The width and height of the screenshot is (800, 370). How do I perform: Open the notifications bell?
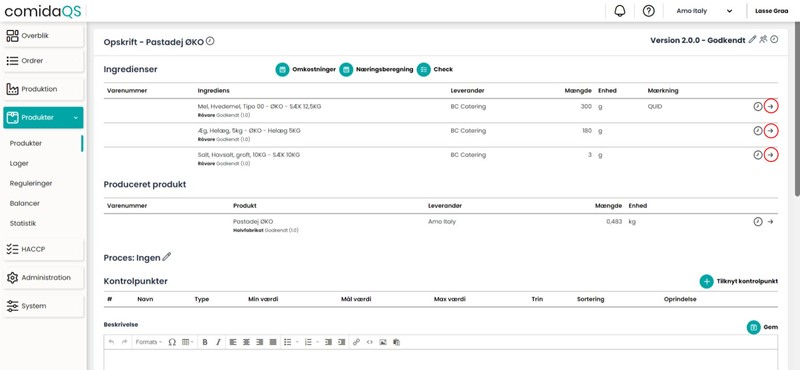point(620,11)
